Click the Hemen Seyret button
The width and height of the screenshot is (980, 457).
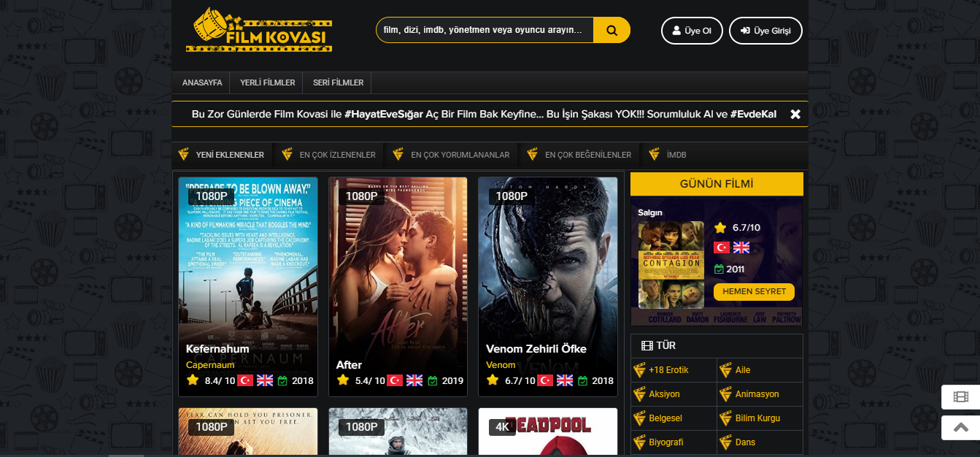[754, 292]
